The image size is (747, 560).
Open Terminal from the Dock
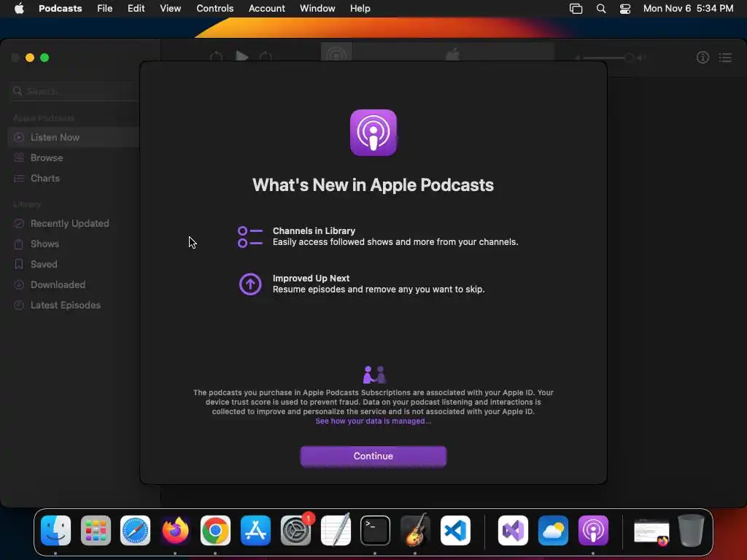(376, 531)
